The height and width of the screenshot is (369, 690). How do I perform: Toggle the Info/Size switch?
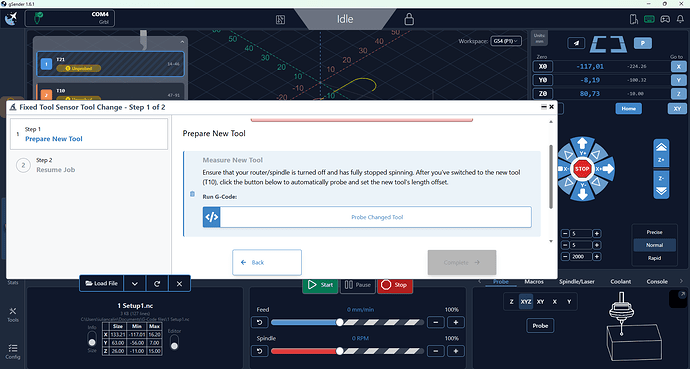click(x=92, y=339)
